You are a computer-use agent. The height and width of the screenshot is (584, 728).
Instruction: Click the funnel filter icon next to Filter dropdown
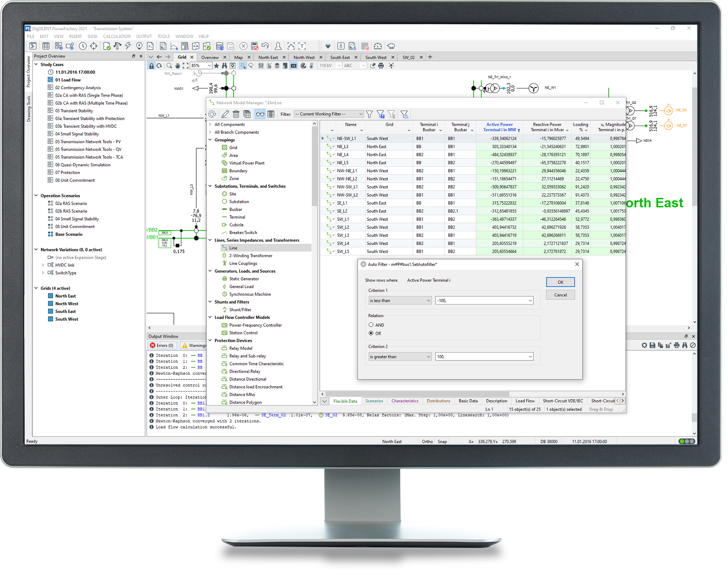click(x=370, y=115)
